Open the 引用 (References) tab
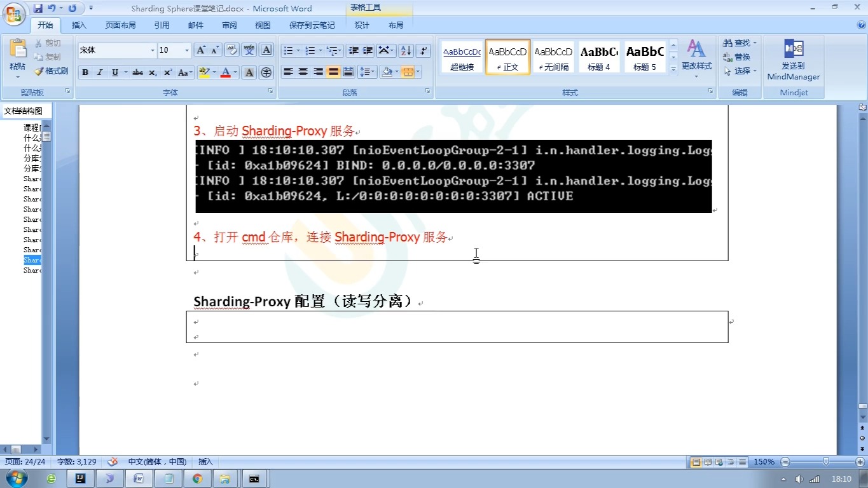This screenshot has height=488, width=868. (162, 25)
